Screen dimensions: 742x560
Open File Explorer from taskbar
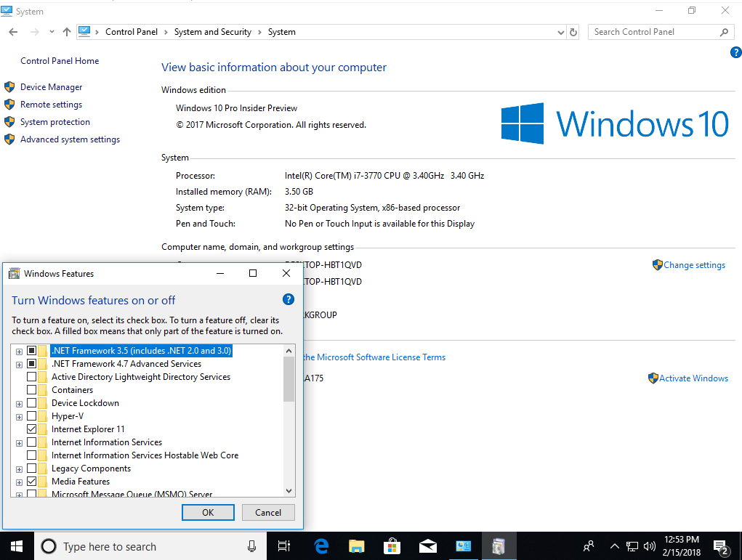click(x=356, y=546)
